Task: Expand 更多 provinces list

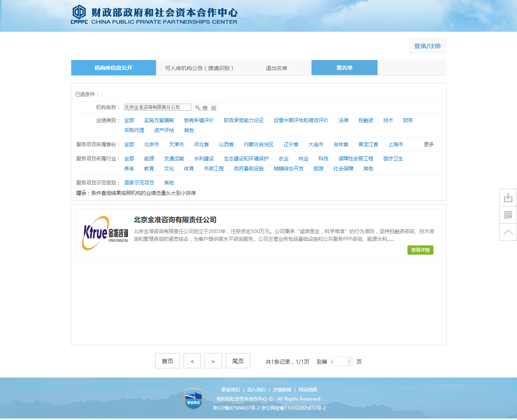Action: tap(429, 144)
